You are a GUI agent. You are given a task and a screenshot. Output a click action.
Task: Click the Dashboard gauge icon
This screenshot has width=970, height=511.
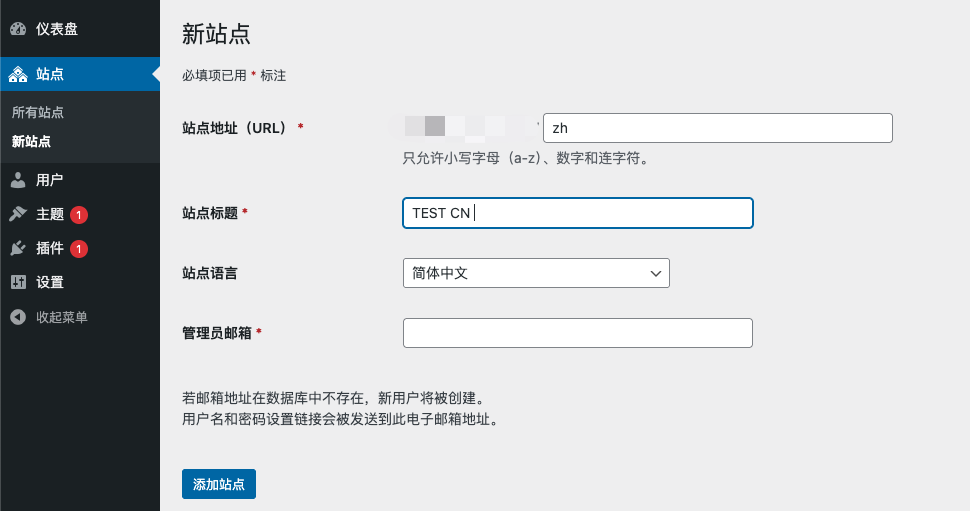coord(18,29)
